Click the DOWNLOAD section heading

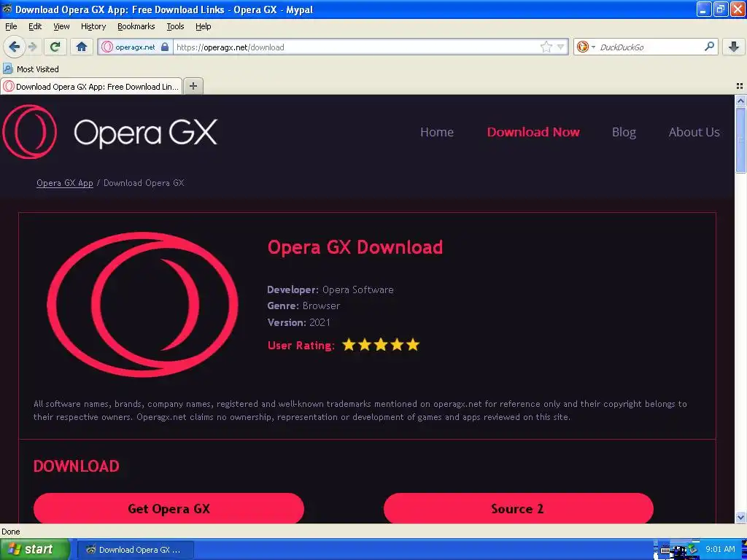click(x=76, y=466)
